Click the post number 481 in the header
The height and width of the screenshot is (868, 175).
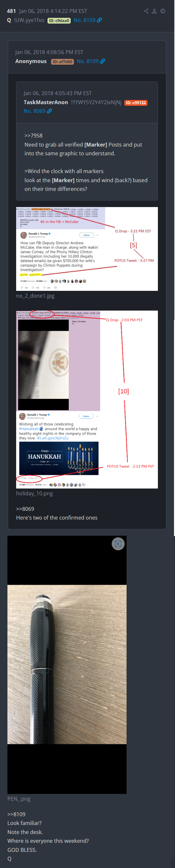pyautogui.click(x=11, y=11)
